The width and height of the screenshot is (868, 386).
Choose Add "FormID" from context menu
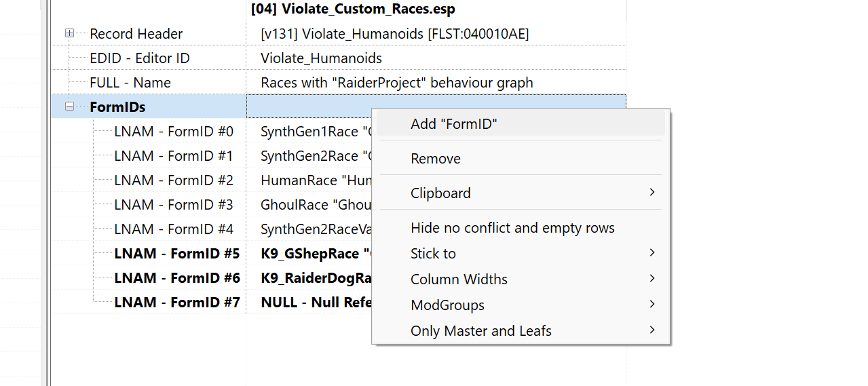tap(521, 123)
